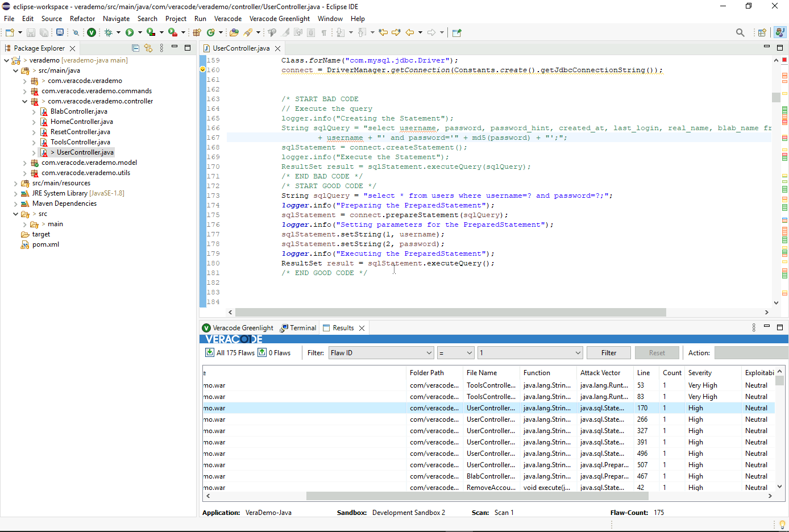This screenshot has width=789, height=532.
Task: Expand the Maven Dependencies node
Action: click(15, 203)
